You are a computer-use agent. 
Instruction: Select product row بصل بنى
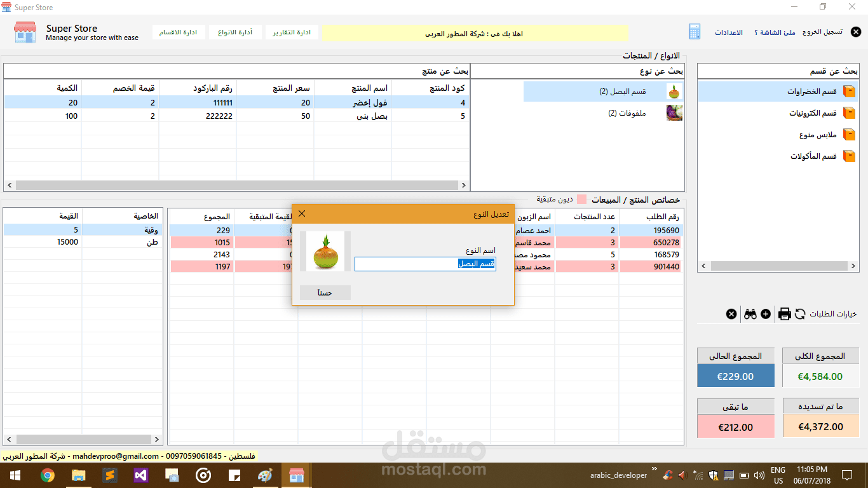236,116
